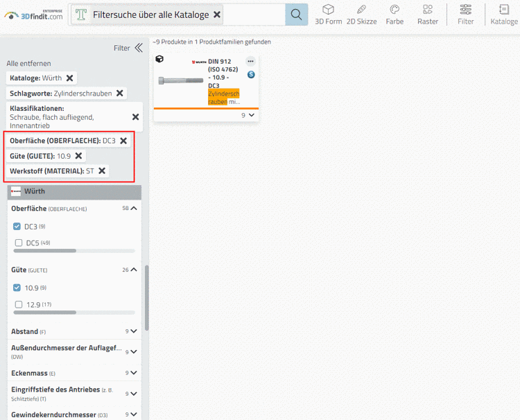
Task: Click the magnifier search button
Action: (x=296, y=15)
